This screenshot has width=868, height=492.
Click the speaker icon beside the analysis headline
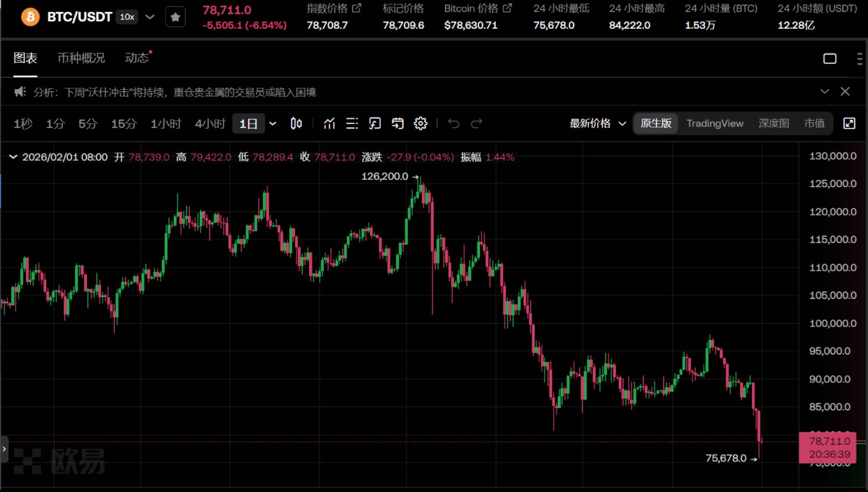tap(20, 92)
